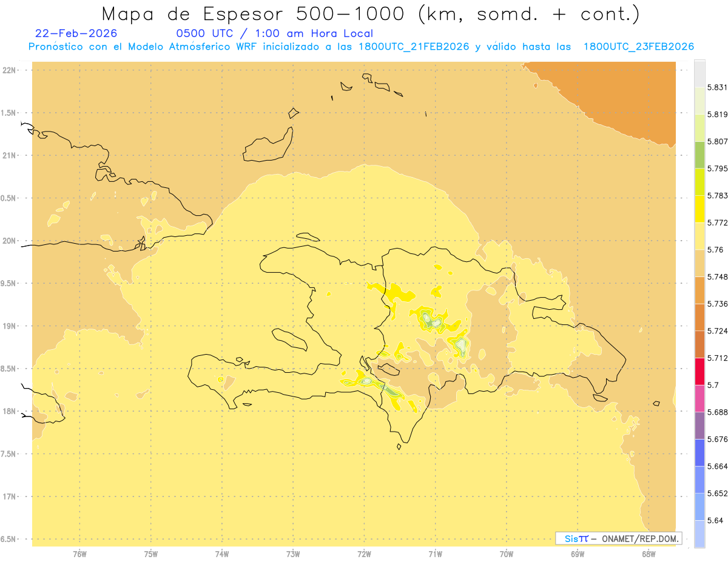Viewport: 728px width, 562px height.
Task: Click the latitude label "17N"
Action: pyautogui.click(x=9, y=497)
